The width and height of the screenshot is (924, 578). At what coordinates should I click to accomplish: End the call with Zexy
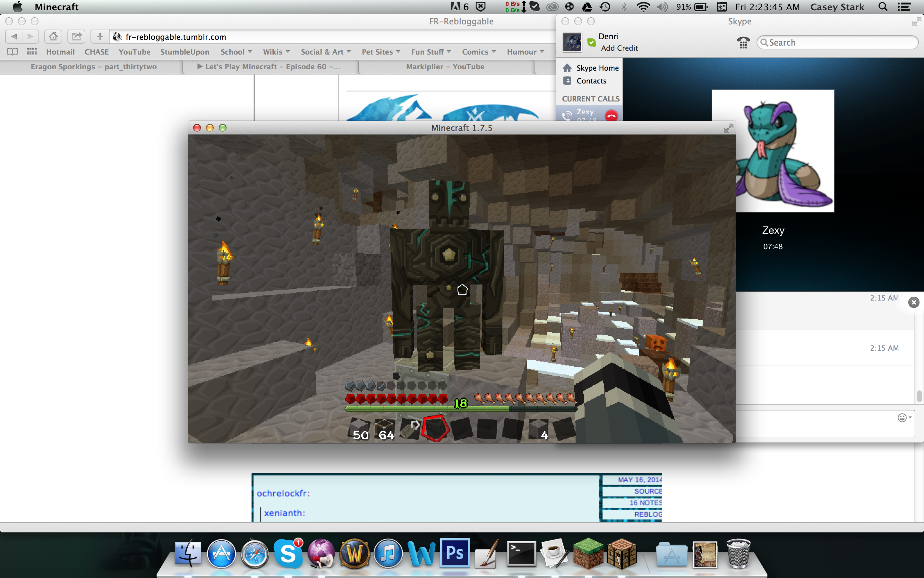point(612,116)
